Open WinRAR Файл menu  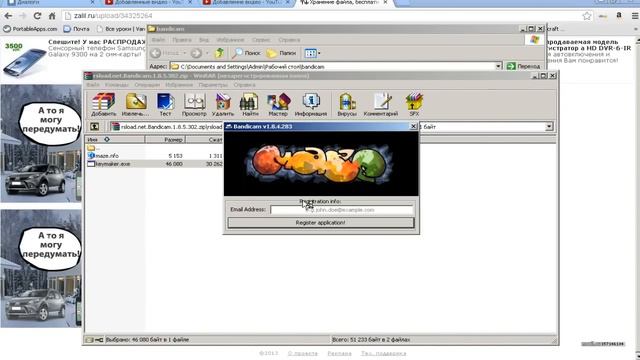click(x=93, y=84)
